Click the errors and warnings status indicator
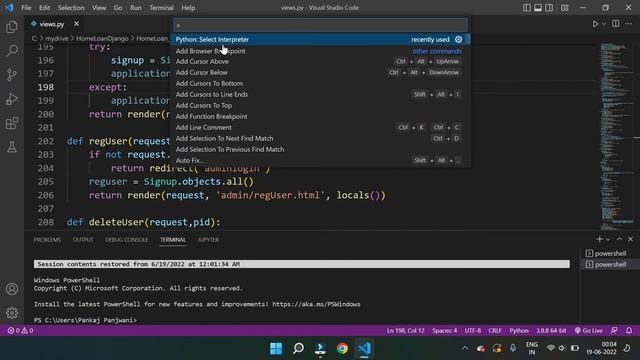 [x=20, y=331]
